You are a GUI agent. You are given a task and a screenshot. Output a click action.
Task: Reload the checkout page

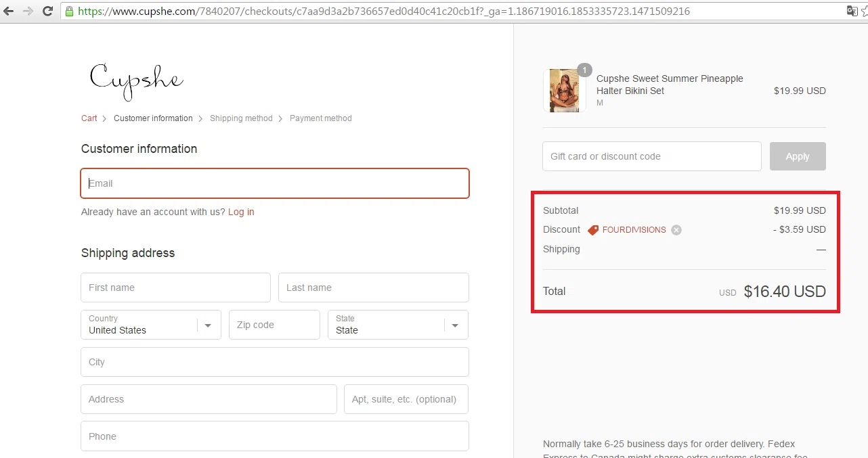click(47, 11)
